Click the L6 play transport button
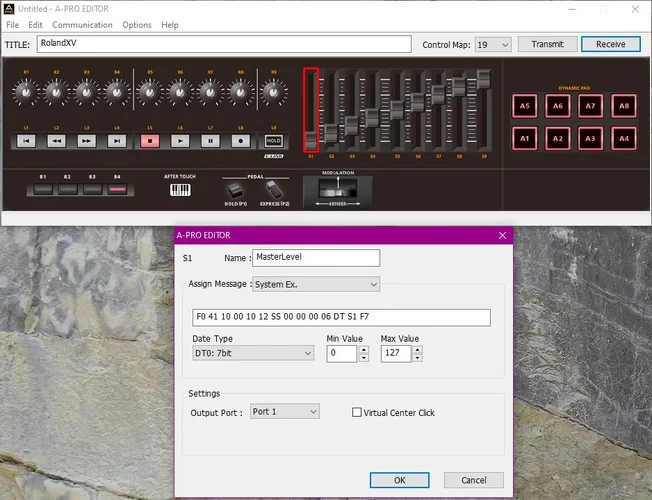 point(180,141)
